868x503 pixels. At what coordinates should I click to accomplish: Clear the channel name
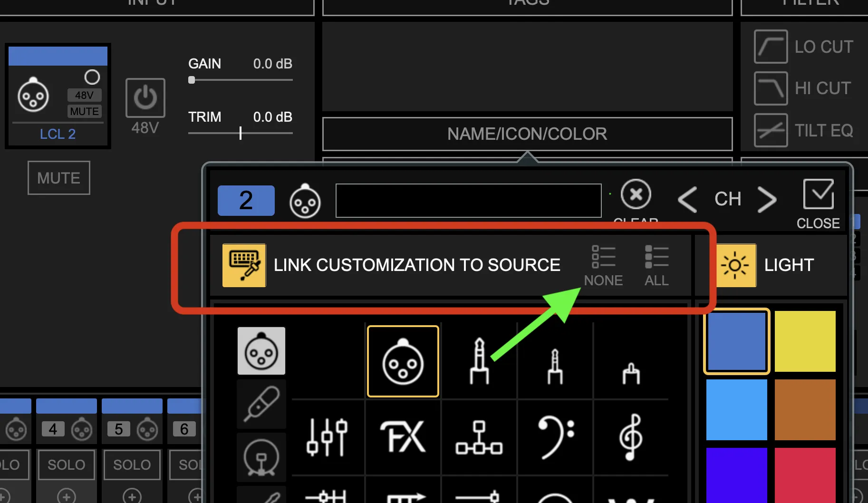pos(636,194)
